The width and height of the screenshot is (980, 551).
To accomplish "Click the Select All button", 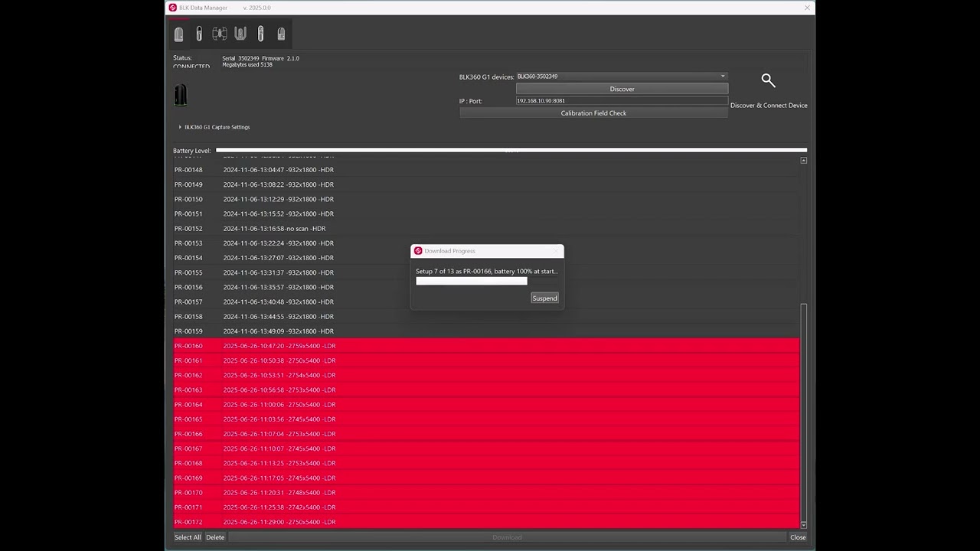I will [188, 537].
